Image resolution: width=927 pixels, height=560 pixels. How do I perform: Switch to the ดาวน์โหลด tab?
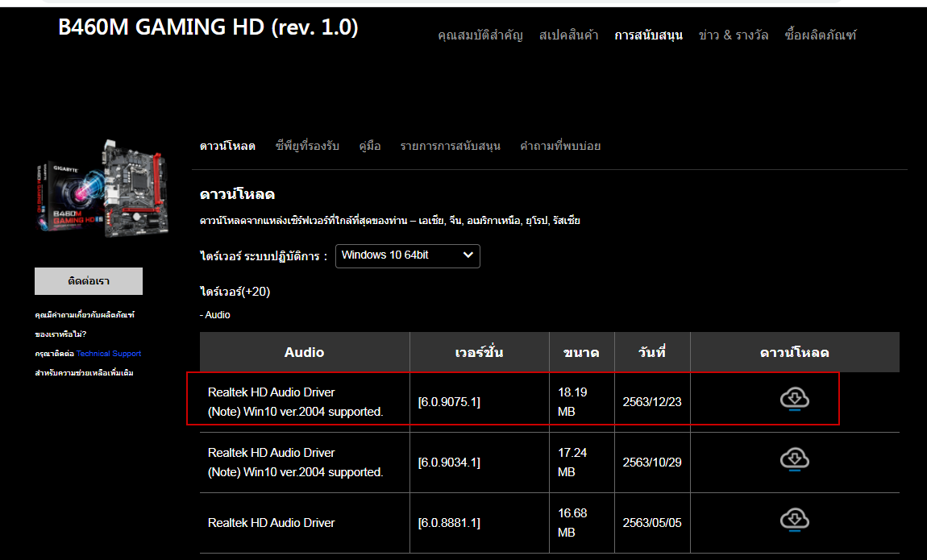pyautogui.click(x=227, y=146)
